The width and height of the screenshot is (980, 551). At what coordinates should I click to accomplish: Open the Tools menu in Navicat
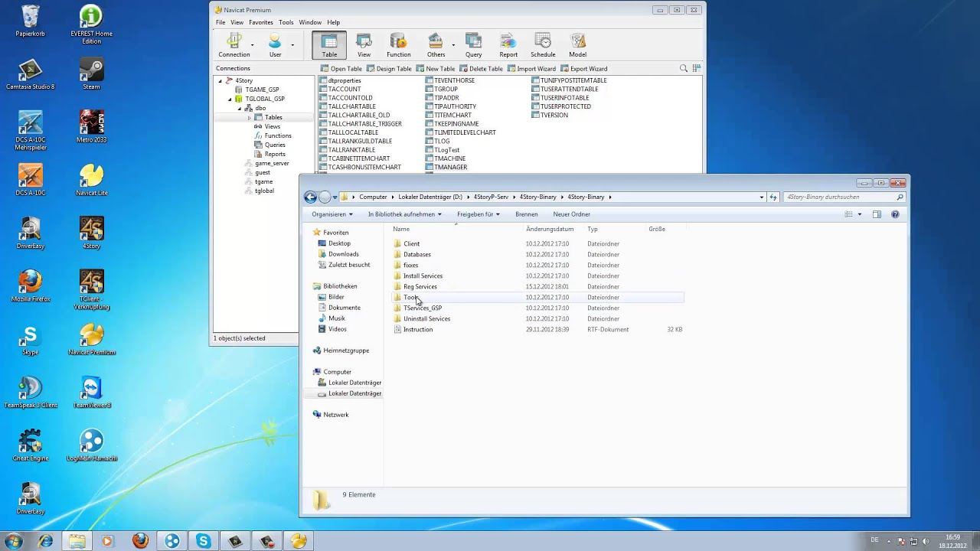286,22
